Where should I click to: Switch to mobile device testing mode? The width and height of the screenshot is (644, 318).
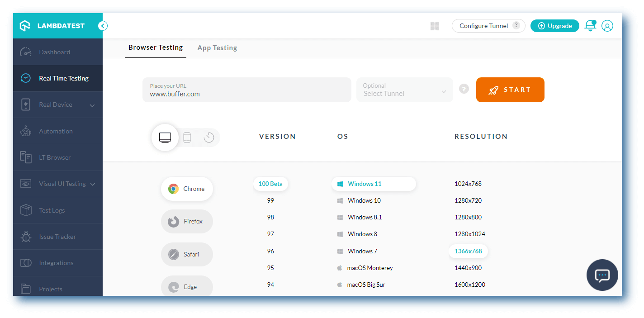point(187,137)
